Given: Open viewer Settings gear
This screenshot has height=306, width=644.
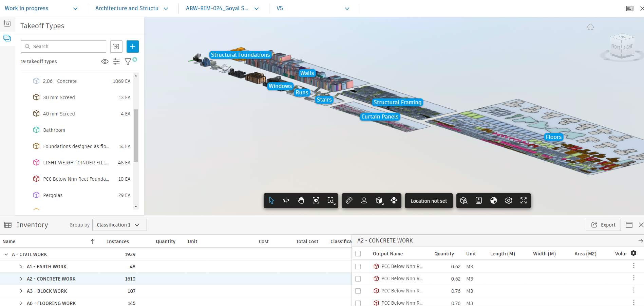Looking at the screenshot, I should [x=508, y=201].
